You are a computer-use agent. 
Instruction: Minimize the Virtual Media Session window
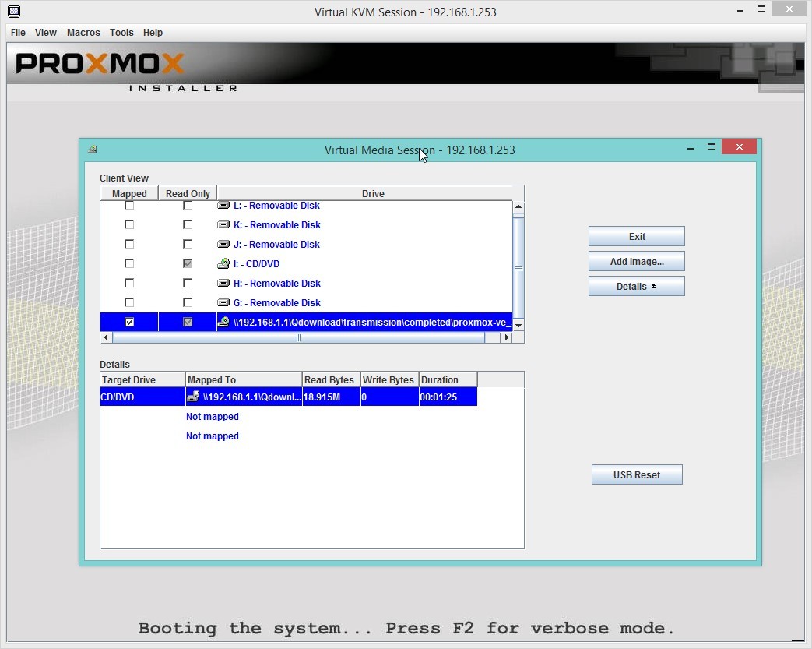[x=691, y=148]
